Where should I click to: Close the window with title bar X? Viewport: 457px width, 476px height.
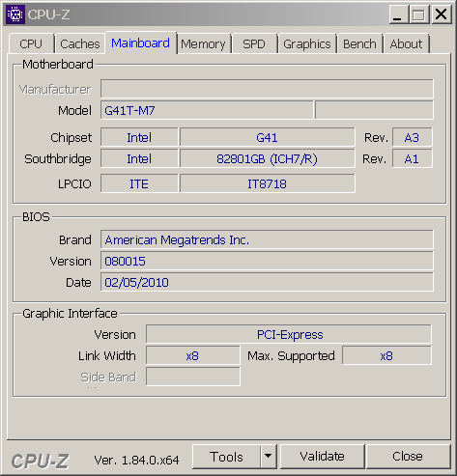pyautogui.click(x=441, y=14)
